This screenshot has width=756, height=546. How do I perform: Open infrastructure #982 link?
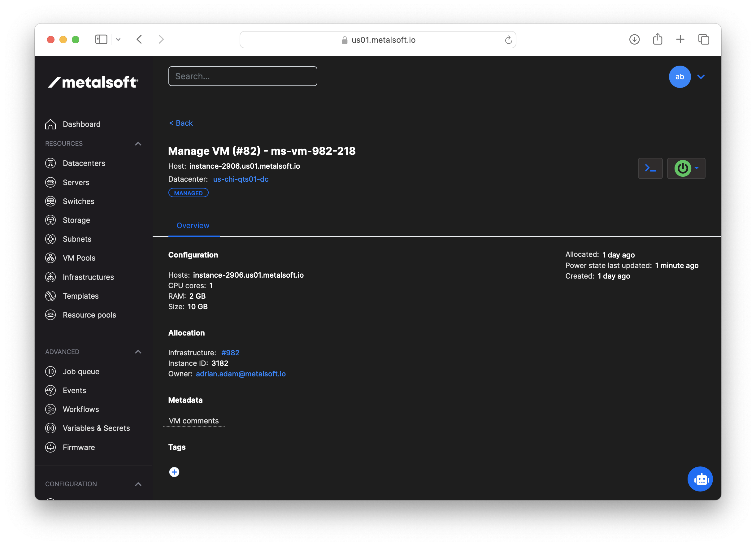click(x=230, y=353)
